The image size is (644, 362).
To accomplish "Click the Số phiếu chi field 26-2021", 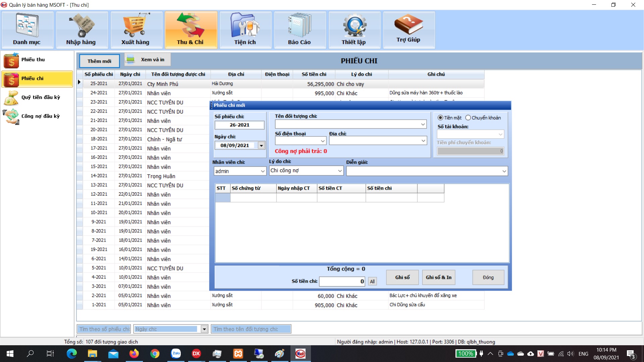I will pyautogui.click(x=239, y=125).
